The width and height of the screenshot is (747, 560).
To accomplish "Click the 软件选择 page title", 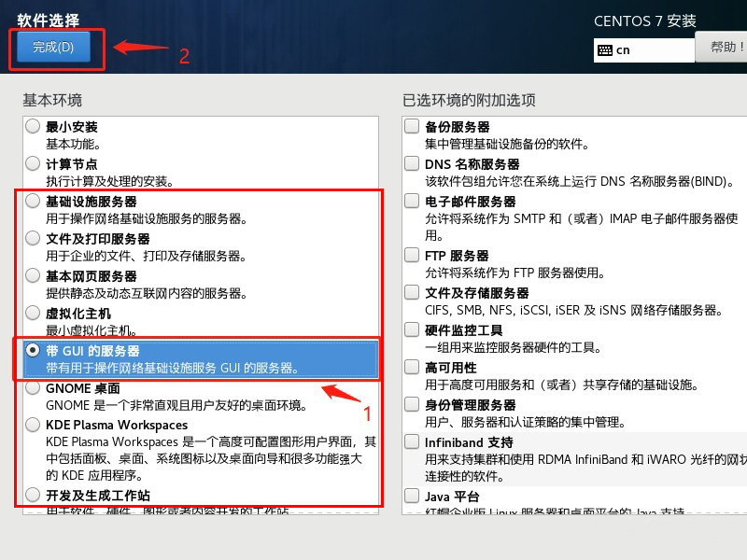I will click(49, 21).
